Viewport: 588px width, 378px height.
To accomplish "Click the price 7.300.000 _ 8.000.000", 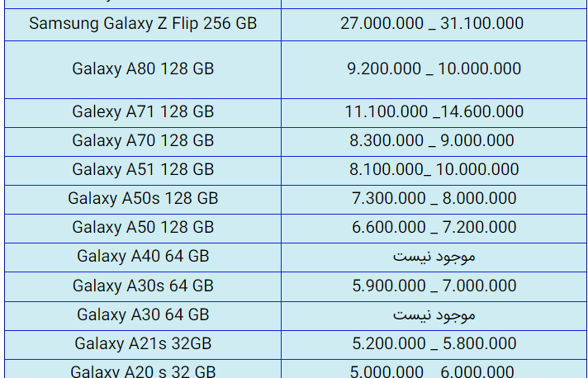I will [434, 198].
